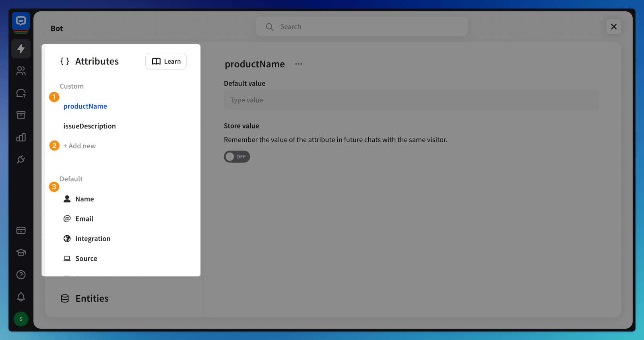The width and height of the screenshot is (644, 340).
Task: Click the Default value input field
Action: [x=411, y=100]
